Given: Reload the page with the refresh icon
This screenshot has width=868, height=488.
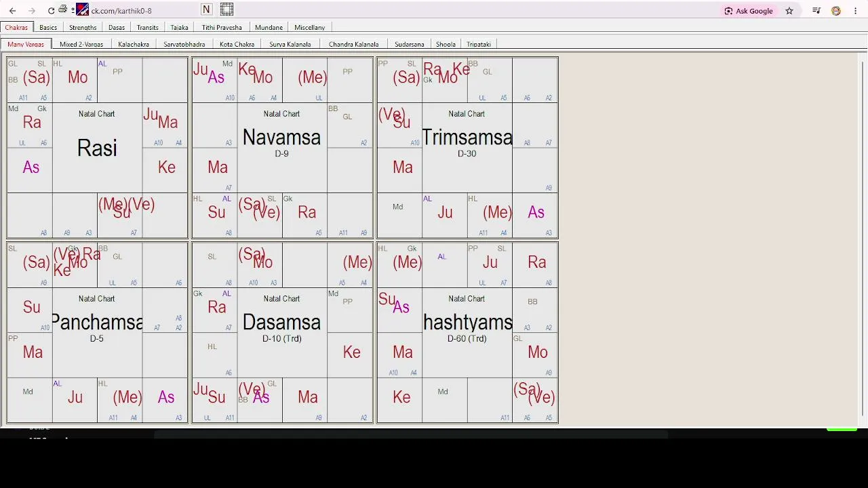Looking at the screenshot, I should click(51, 11).
